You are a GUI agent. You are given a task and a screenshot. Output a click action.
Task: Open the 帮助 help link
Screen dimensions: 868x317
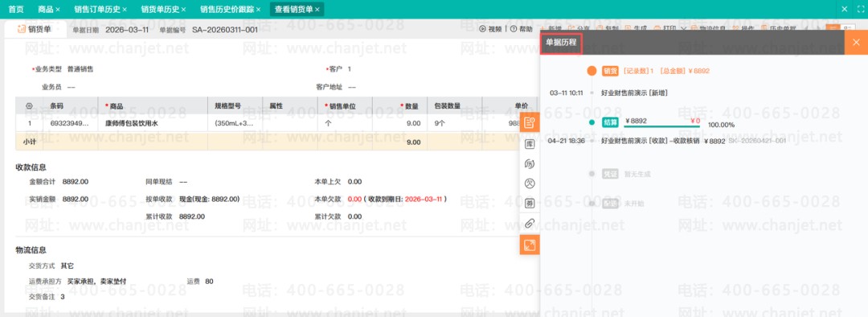click(522, 30)
